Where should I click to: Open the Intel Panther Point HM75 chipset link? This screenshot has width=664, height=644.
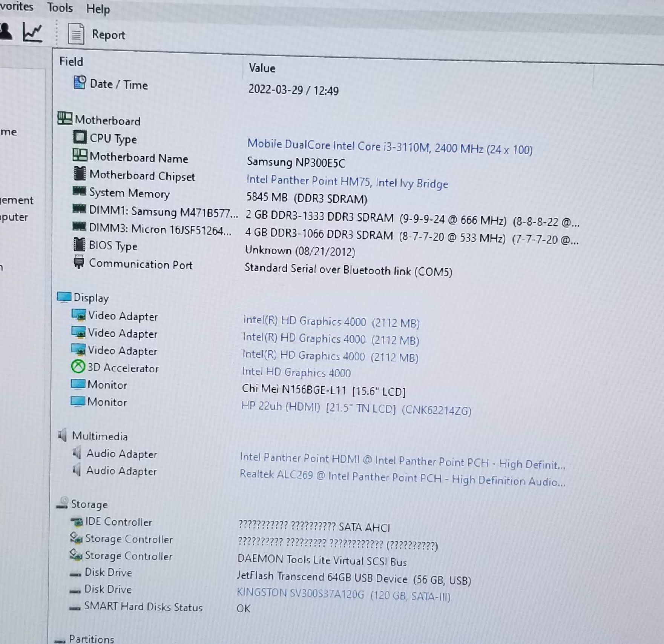pos(347,181)
